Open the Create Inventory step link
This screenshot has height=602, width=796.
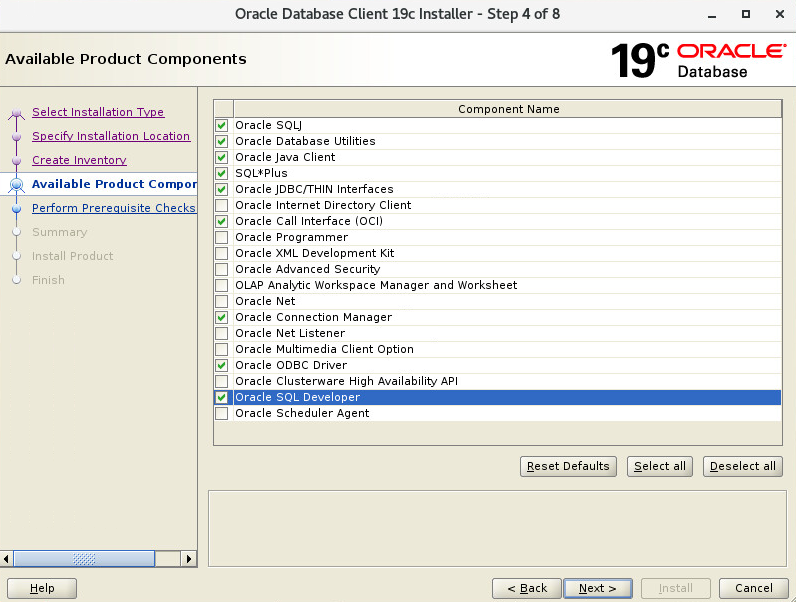coord(79,160)
